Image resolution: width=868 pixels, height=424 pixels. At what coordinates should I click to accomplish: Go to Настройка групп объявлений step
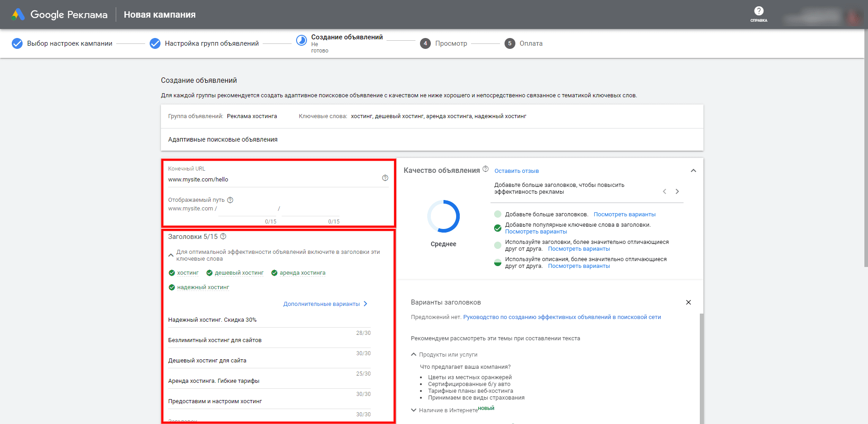[212, 43]
